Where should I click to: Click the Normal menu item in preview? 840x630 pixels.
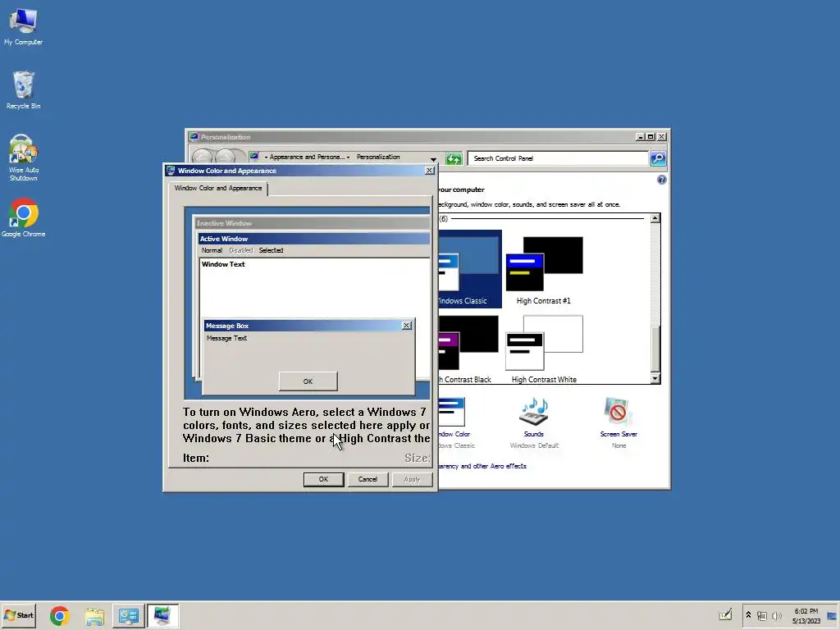coord(212,250)
